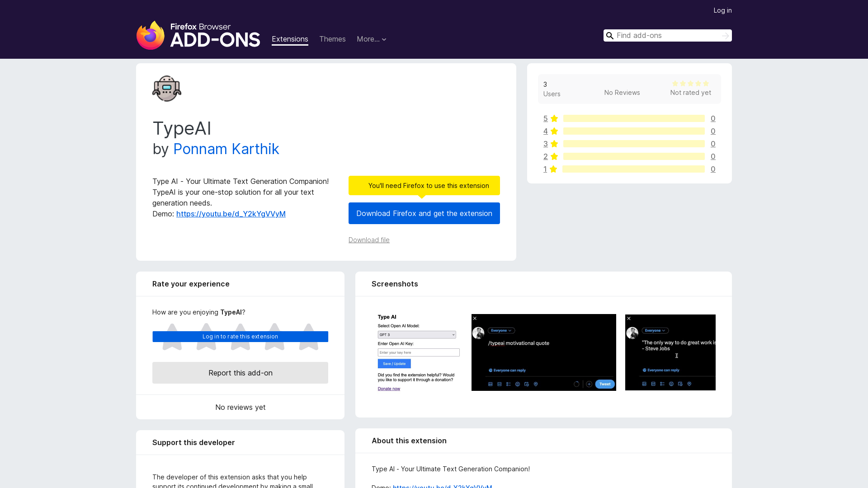The width and height of the screenshot is (868, 488).
Task: Click the 1-star rating bar
Action: click(x=633, y=169)
